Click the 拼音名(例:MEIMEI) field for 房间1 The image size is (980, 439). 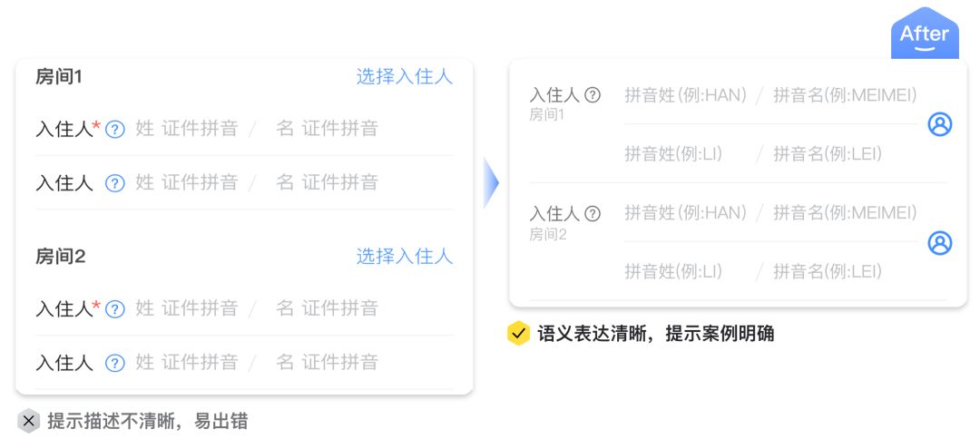pyautogui.click(x=845, y=95)
